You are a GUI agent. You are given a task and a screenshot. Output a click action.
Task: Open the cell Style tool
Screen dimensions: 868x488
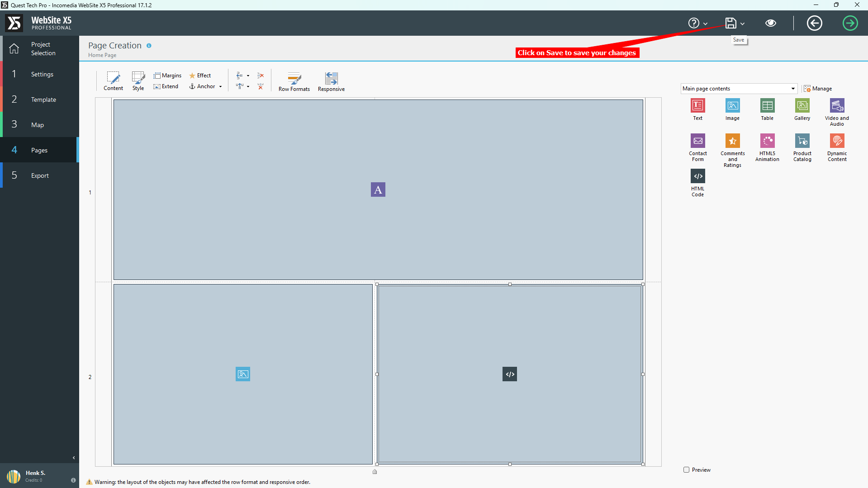pos(138,81)
